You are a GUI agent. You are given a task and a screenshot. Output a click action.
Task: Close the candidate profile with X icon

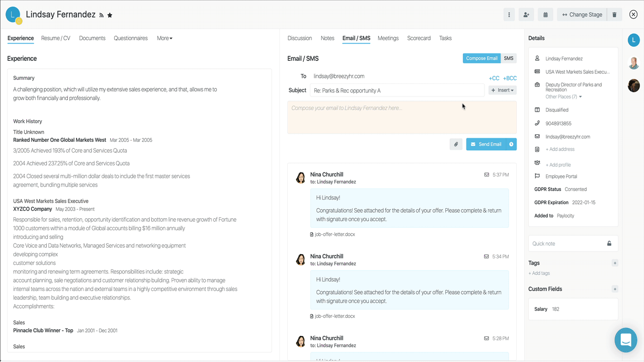[633, 15]
